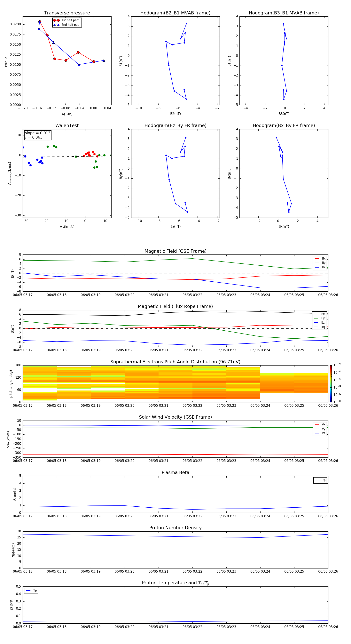Click "Bz'" in Flux Rope Frame legend
The width and height of the screenshot is (351, 644).
click(x=320, y=323)
